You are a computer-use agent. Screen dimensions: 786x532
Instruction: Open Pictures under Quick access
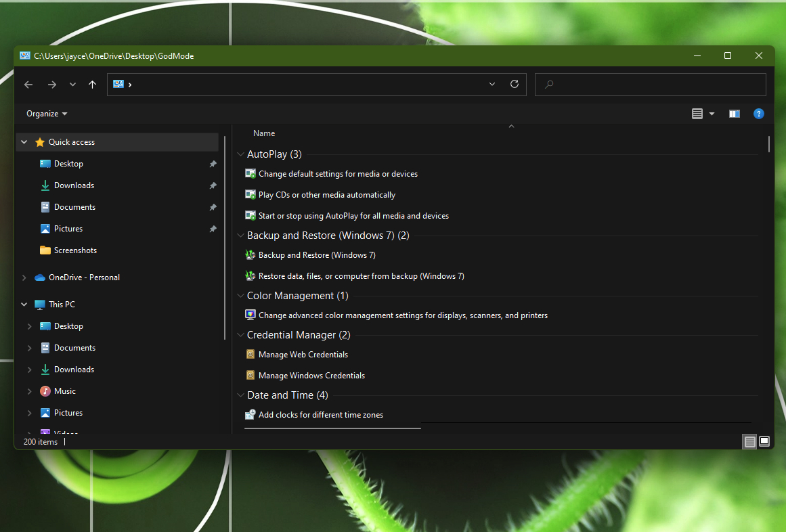pyautogui.click(x=68, y=228)
